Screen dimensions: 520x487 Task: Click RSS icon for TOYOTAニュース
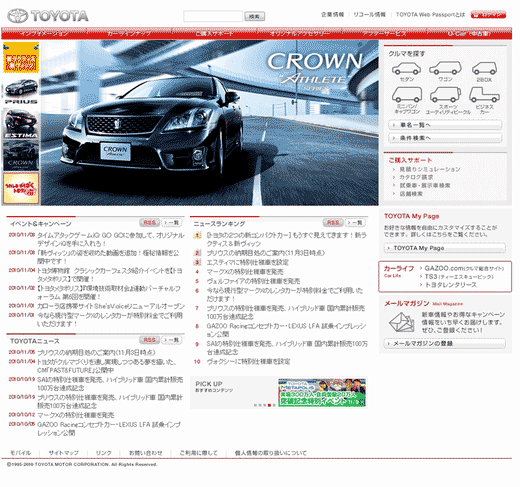coord(150,340)
